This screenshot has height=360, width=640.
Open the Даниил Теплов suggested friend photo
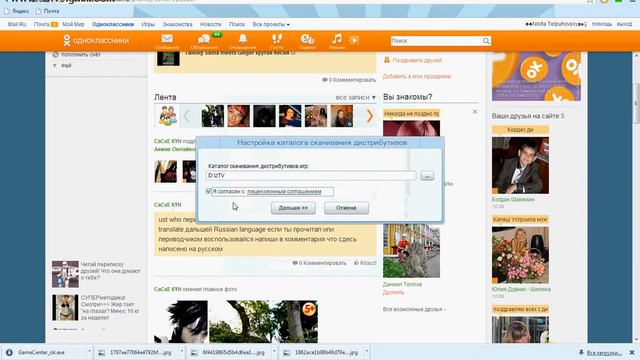point(411,251)
